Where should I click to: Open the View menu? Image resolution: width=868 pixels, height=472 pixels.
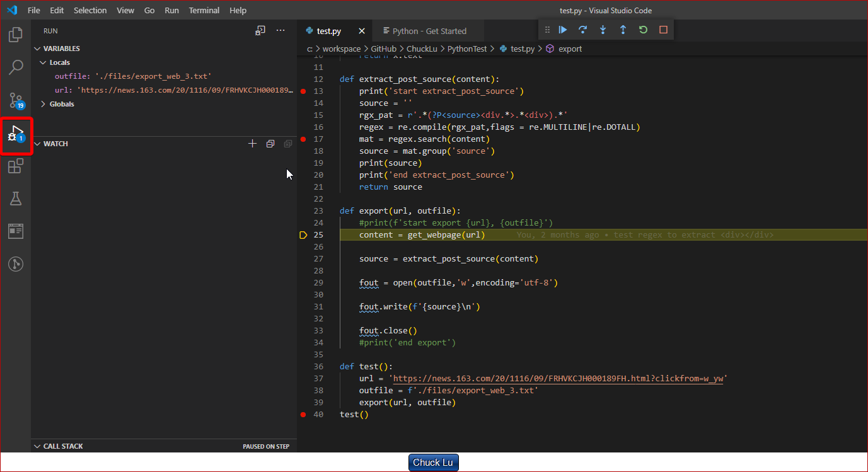[x=125, y=10]
